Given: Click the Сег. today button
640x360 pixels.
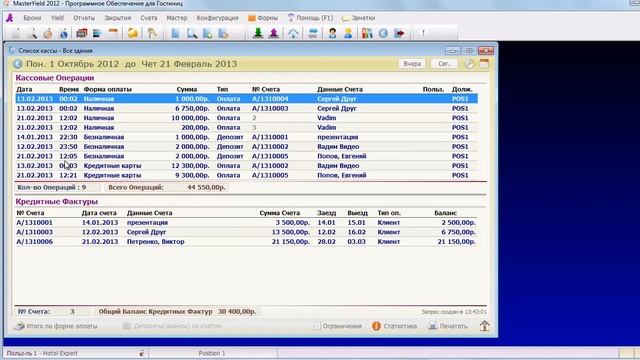Looking at the screenshot, I should (444, 64).
